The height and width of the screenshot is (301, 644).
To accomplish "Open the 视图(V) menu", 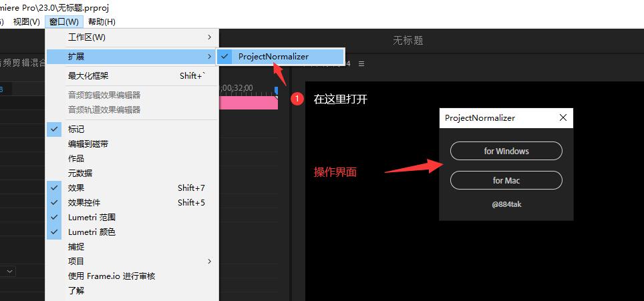I will tap(26, 22).
